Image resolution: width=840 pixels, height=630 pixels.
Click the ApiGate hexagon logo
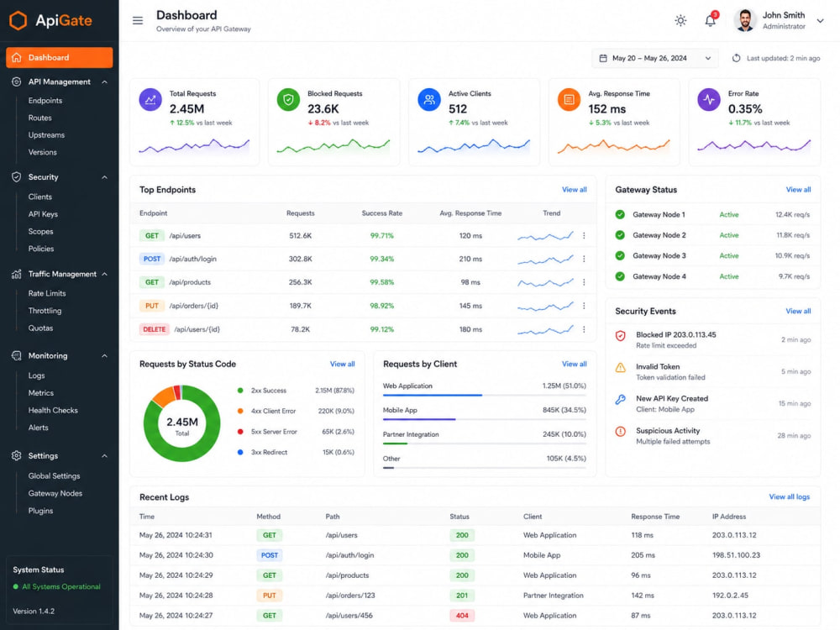[x=18, y=20]
